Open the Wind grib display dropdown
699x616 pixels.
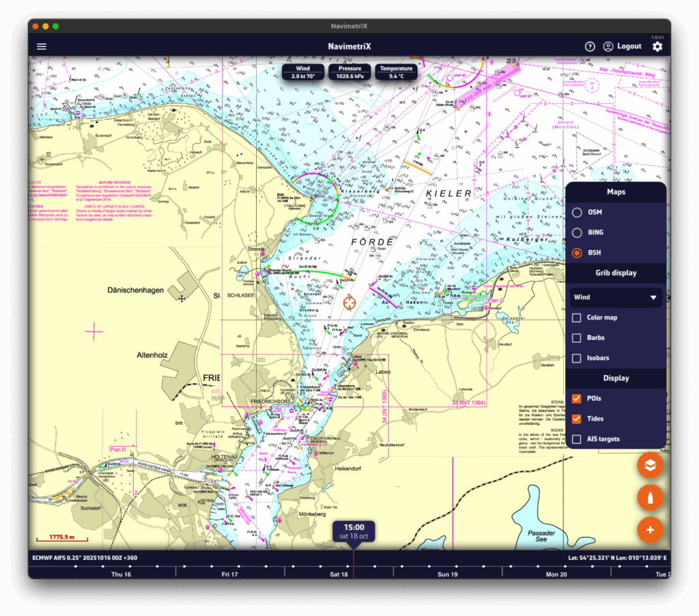(615, 298)
